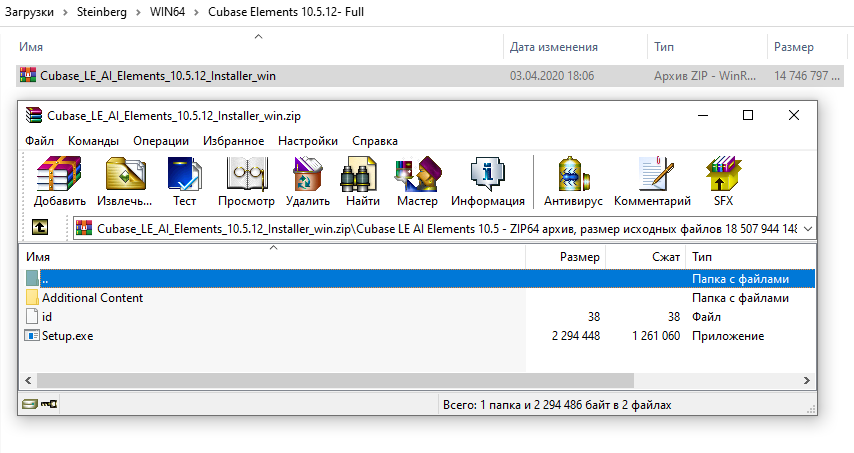Expand chevron after WIN64 breadcrumb
The width and height of the screenshot is (854, 453).
pos(197,13)
